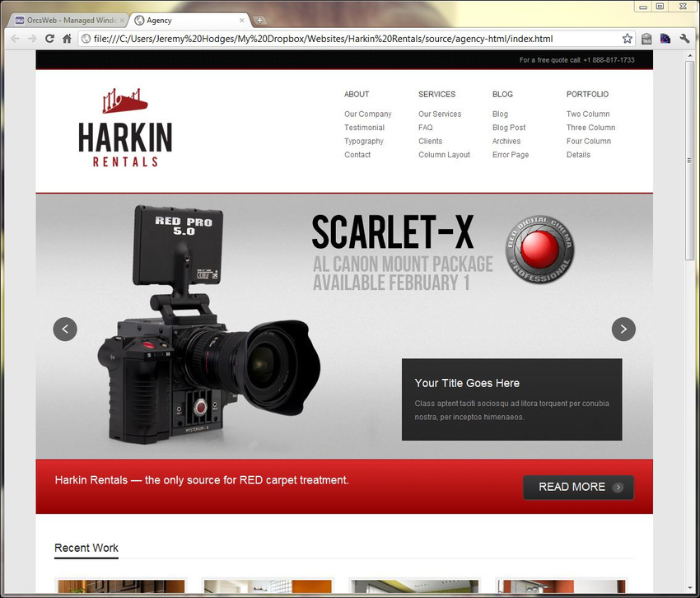Click the 'Recent Work' heading
This screenshot has height=598, width=700.
click(x=86, y=548)
